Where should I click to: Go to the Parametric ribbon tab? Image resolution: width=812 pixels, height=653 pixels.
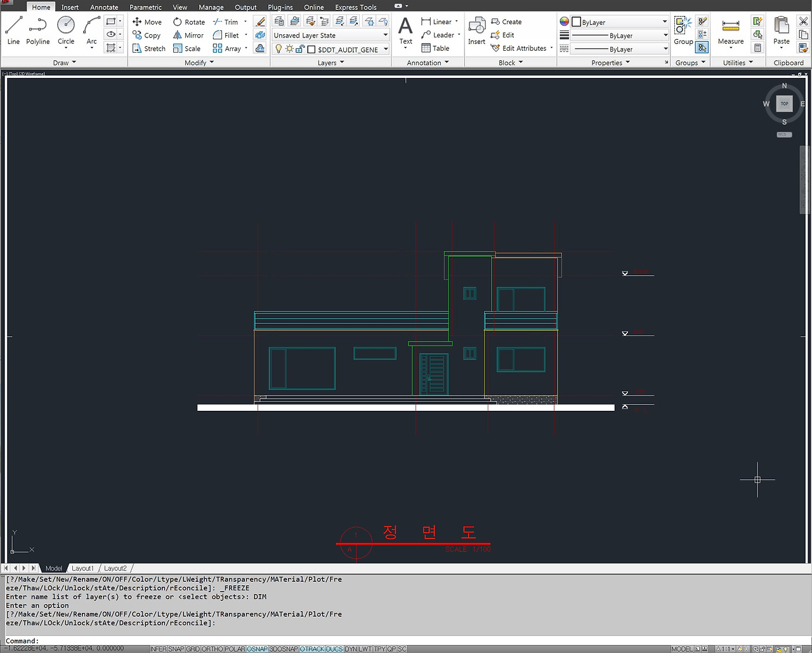pos(145,8)
